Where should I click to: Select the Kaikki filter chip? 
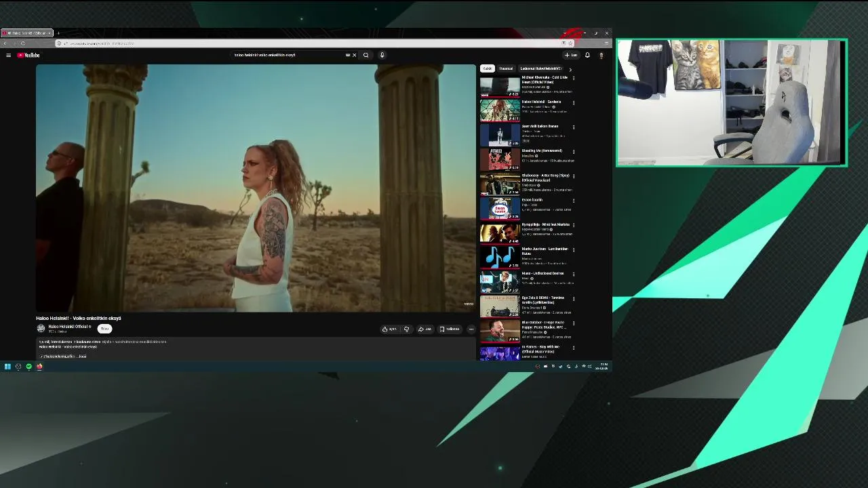click(487, 68)
